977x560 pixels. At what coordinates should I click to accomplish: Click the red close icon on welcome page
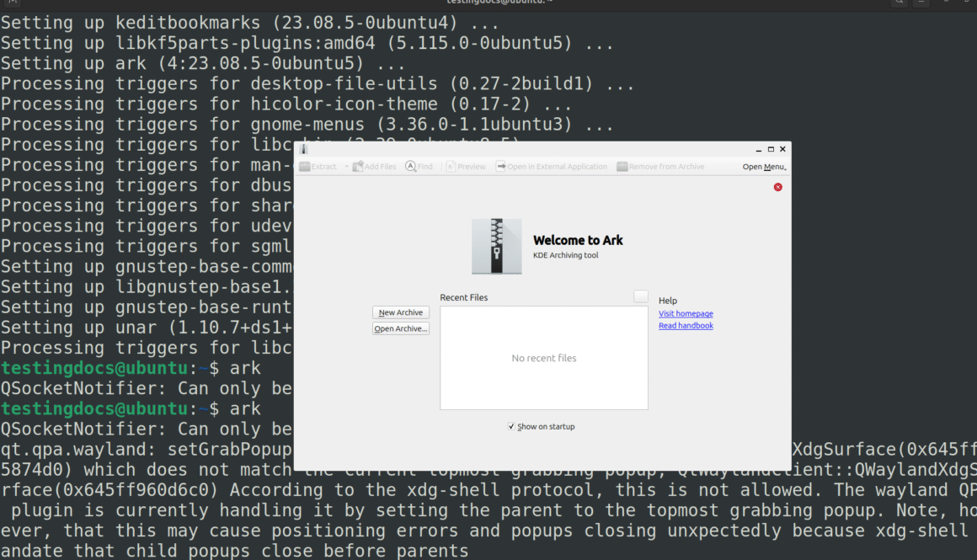click(777, 187)
